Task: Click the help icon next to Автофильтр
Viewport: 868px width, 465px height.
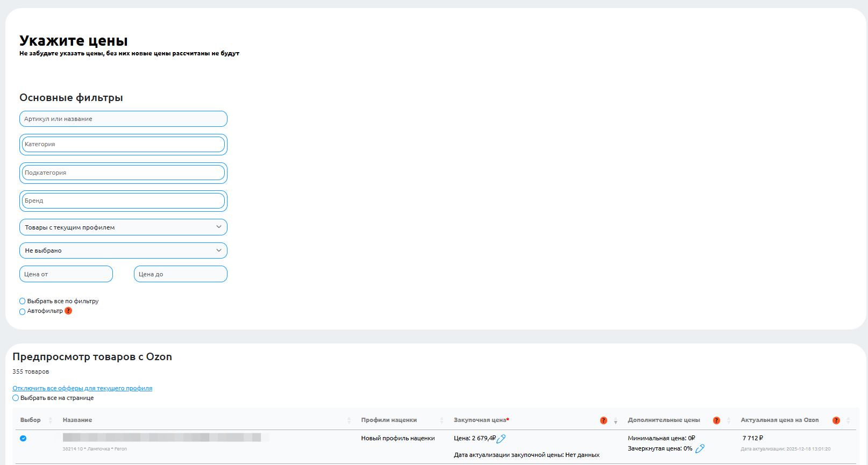Action: click(x=68, y=311)
